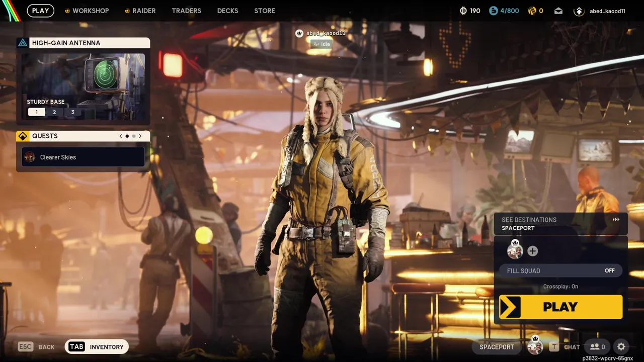
Task: Open the Clearer Skies quest
Action: (x=83, y=157)
